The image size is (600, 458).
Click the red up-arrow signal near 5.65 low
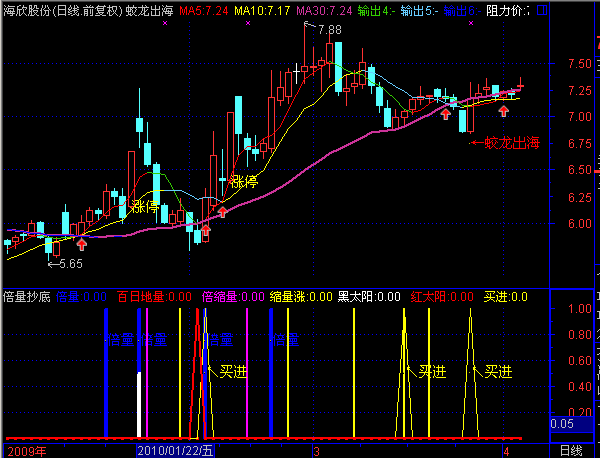(x=82, y=244)
